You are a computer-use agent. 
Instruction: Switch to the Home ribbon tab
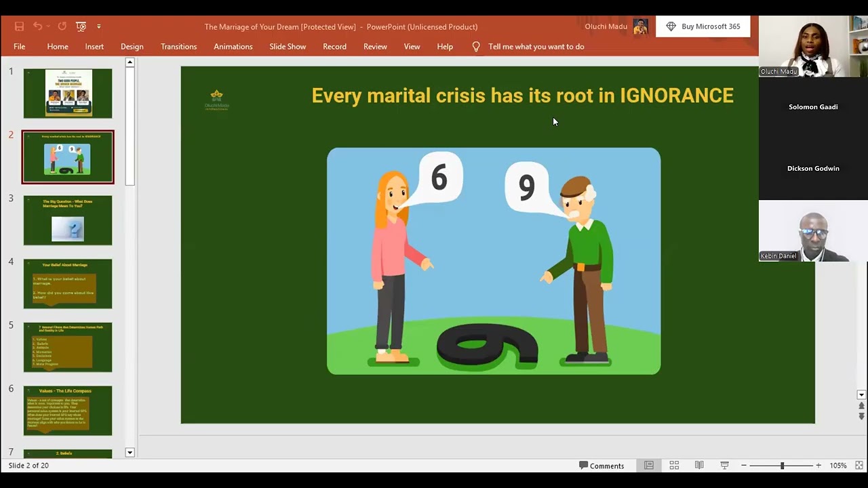click(x=58, y=47)
